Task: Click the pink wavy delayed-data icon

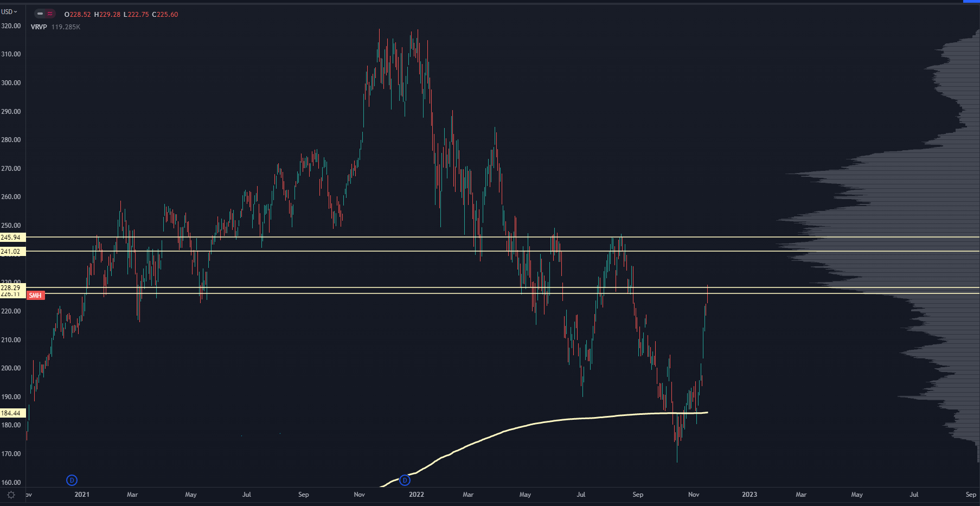Action: [50, 14]
